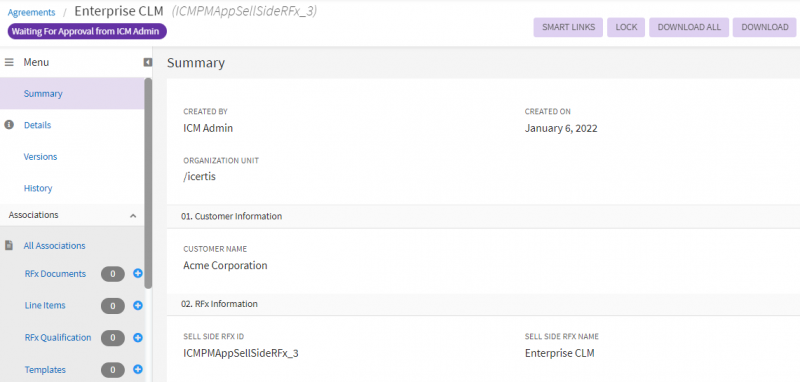The height and width of the screenshot is (382, 800).
Task: Go to Agreements breadcrumb link
Action: 31,12
